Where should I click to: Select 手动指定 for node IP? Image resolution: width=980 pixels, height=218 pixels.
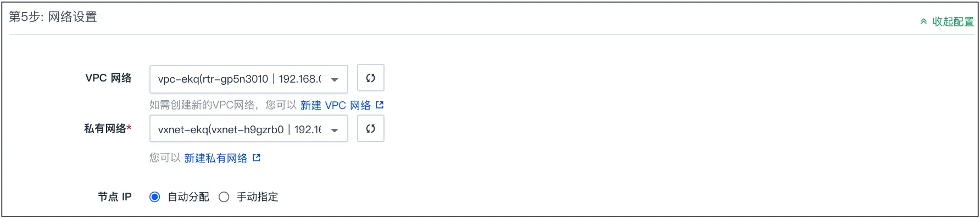[x=224, y=197]
